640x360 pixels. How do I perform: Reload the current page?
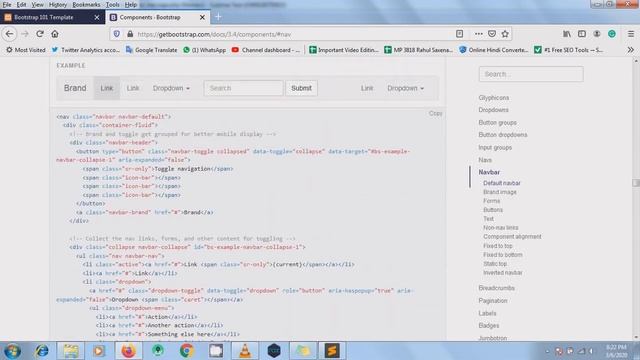tap(40, 34)
